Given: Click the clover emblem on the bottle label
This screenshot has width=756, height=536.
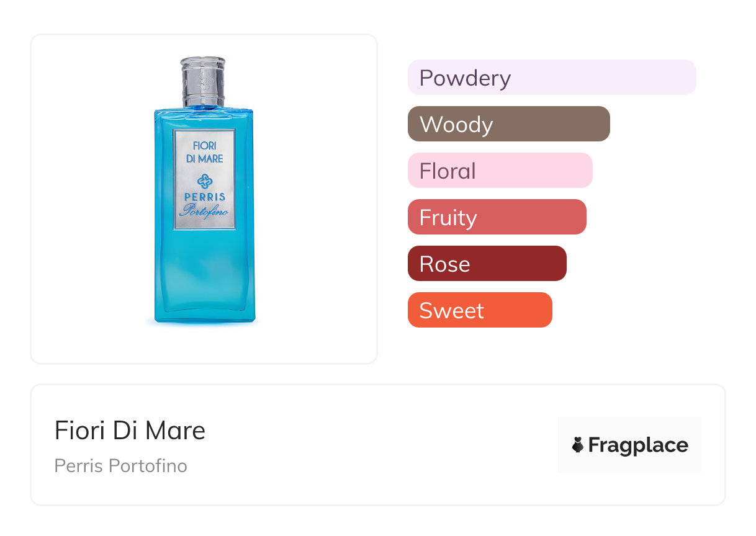Looking at the screenshot, I should pyautogui.click(x=204, y=181).
